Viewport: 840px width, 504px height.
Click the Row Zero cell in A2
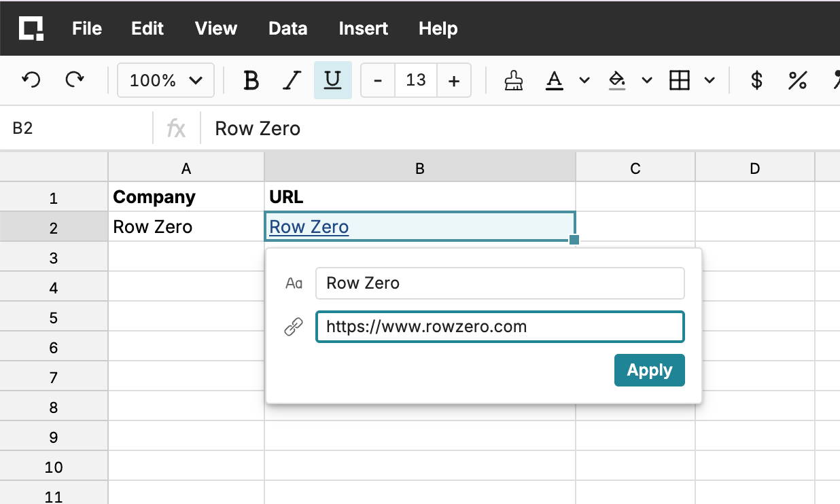click(x=186, y=227)
